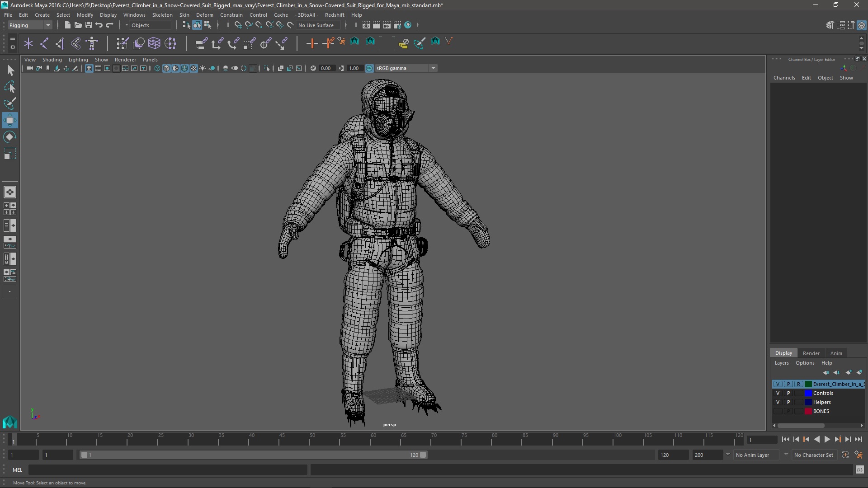
Task: Click the playback end time field 120
Action: (673, 455)
